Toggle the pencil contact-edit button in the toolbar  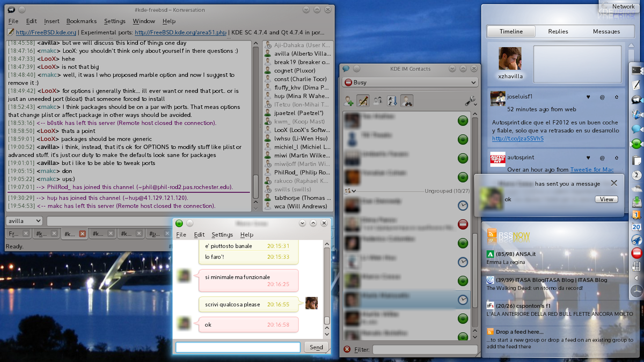click(363, 100)
